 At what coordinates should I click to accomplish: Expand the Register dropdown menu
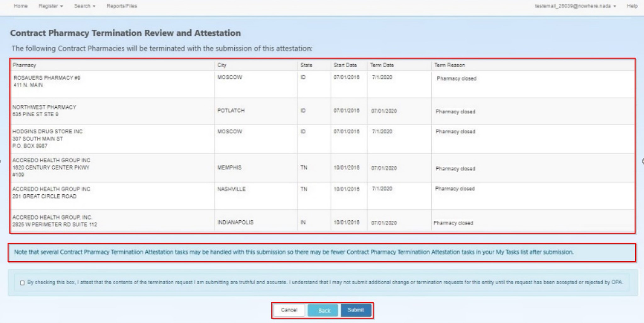click(51, 6)
